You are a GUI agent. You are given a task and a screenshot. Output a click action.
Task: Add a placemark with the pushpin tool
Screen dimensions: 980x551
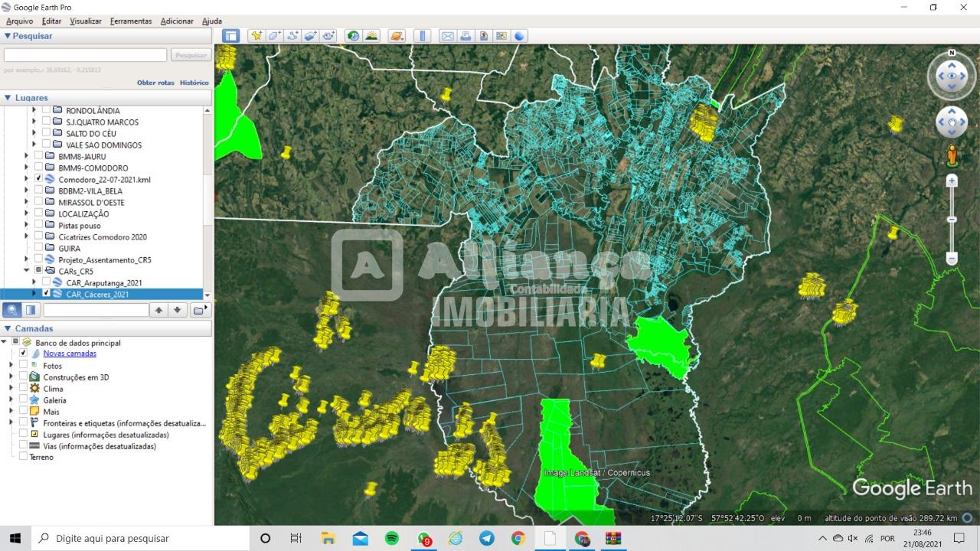tap(256, 35)
